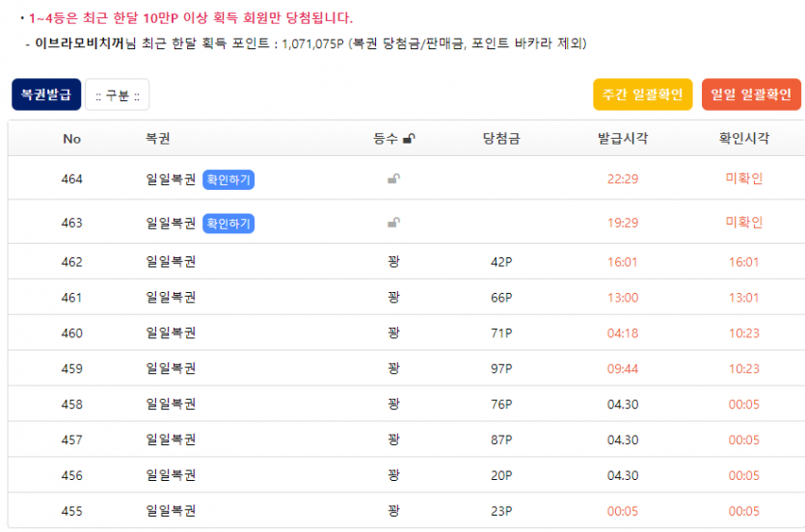The image size is (805, 532).
Task: Click 확인하기 for ticket 463
Action: coord(228,223)
